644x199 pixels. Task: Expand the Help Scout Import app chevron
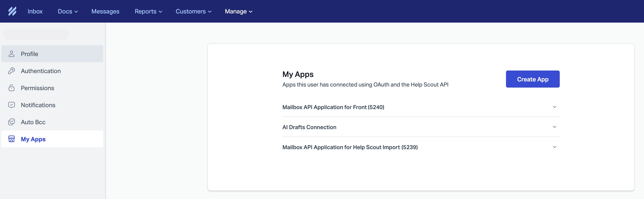click(x=554, y=147)
